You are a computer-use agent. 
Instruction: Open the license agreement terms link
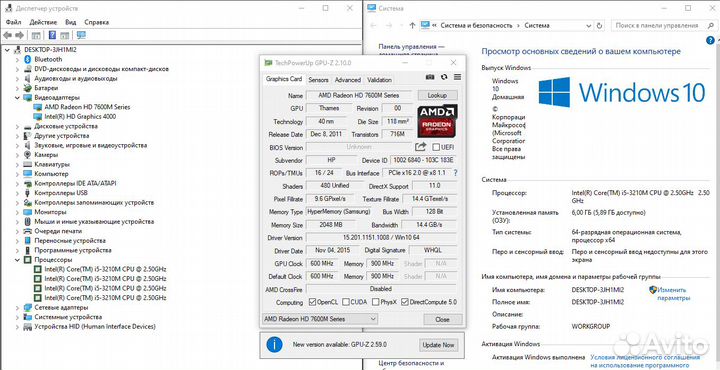point(646,361)
